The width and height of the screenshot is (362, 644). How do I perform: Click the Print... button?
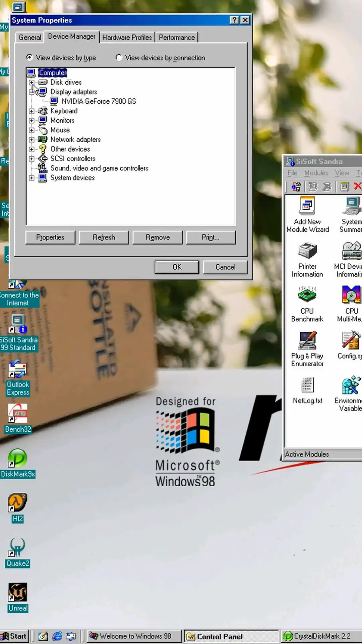[x=211, y=237]
